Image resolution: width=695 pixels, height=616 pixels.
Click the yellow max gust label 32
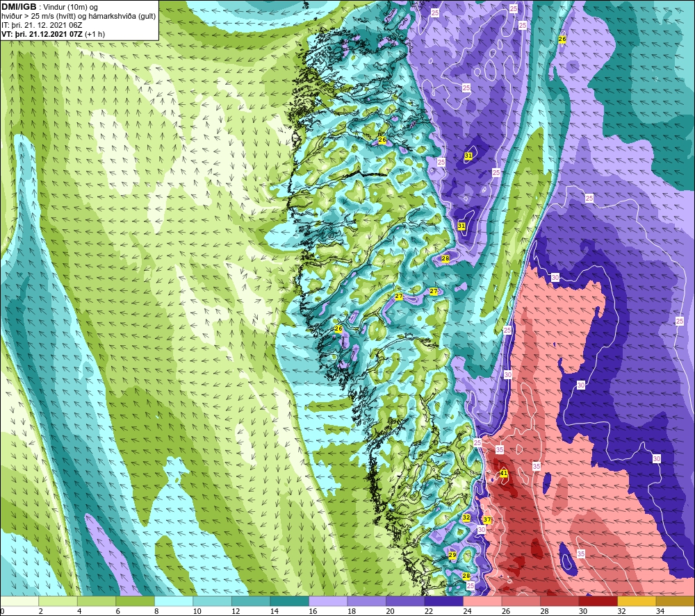click(x=466, y=517)
